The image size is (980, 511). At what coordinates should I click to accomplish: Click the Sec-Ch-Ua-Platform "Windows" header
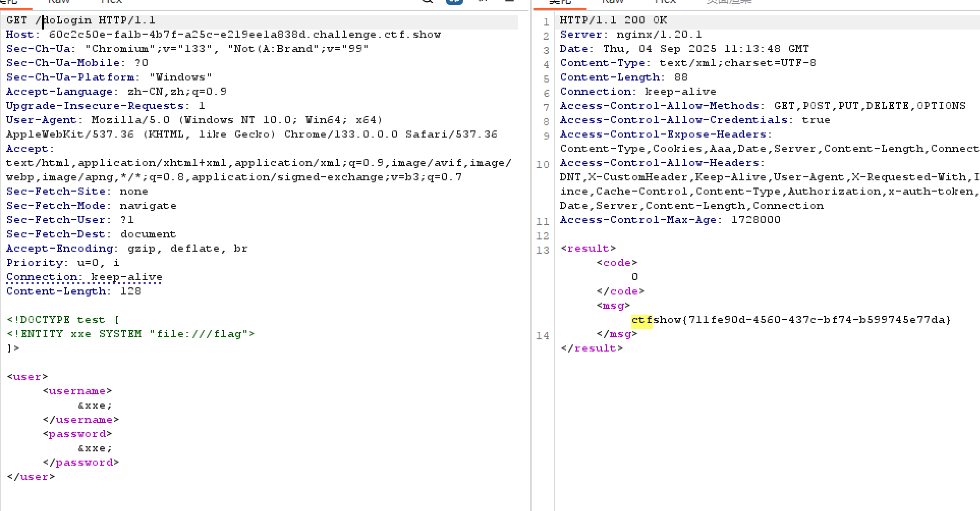pyautogui.click(x=109, y=77)
